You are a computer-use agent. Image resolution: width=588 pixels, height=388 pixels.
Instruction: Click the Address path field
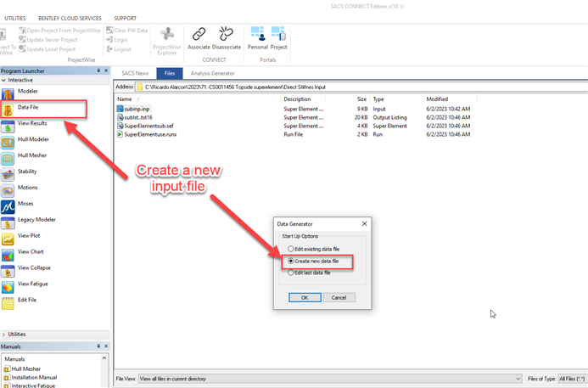361,87
